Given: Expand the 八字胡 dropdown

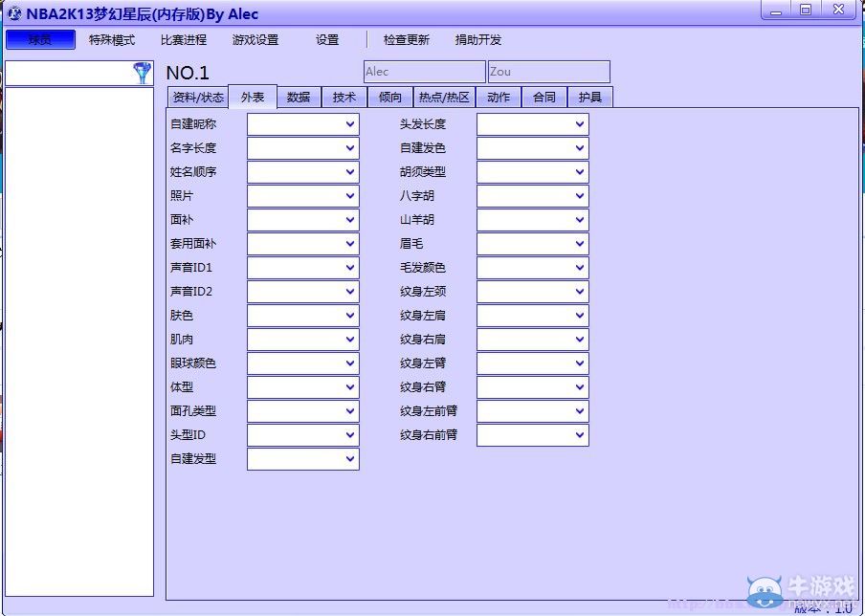Looking at the screenshot, I should (x=532, y=196).
